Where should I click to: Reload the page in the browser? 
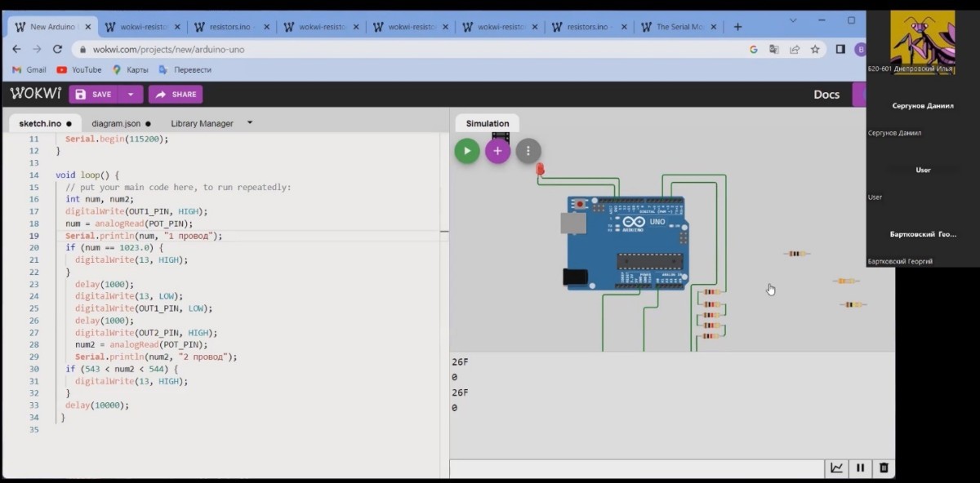[x=57, y=49]
